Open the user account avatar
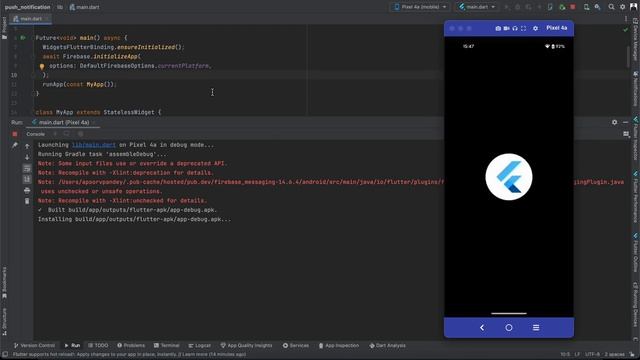Image resolution: width=640 pixels, height=360 pixels. 633,7
